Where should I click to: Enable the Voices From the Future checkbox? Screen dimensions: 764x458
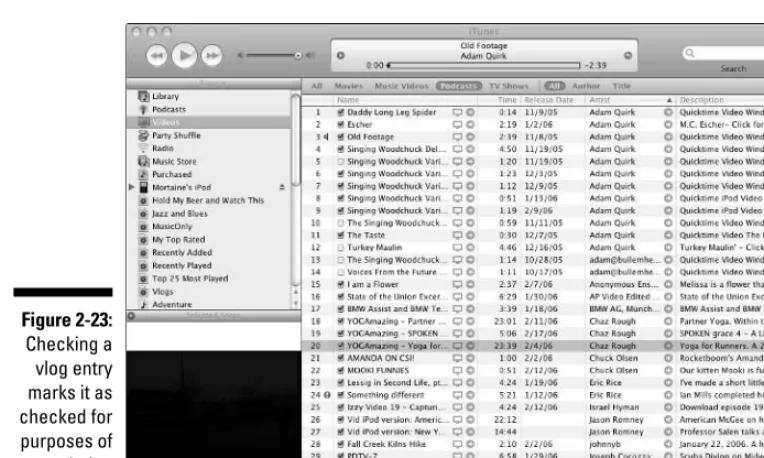[341, 272]
